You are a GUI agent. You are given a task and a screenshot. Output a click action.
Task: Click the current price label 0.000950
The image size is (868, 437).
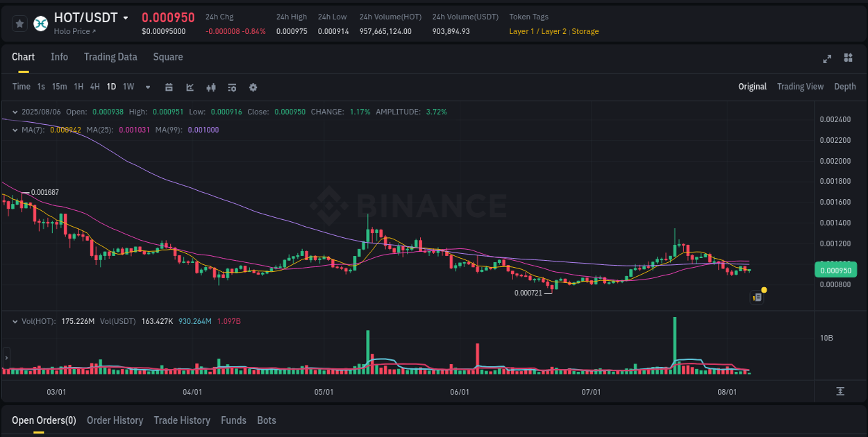pyautogui.click(x=836, y=271)
